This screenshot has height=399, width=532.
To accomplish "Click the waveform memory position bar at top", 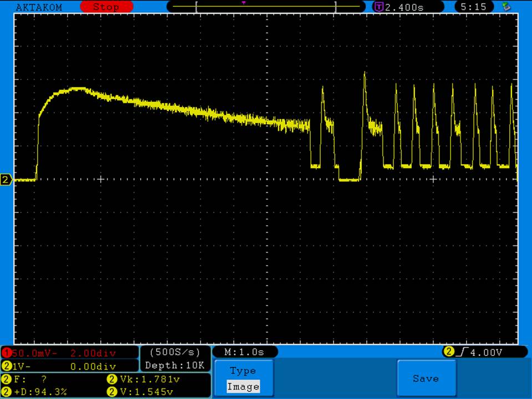I will pyautogui.click(x=267, y=7).
